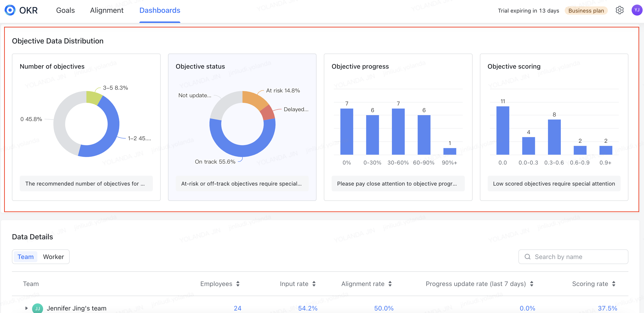Open Jennifer Jing's team link
This screenshot has height=313, width=644.
click(77, 308)
